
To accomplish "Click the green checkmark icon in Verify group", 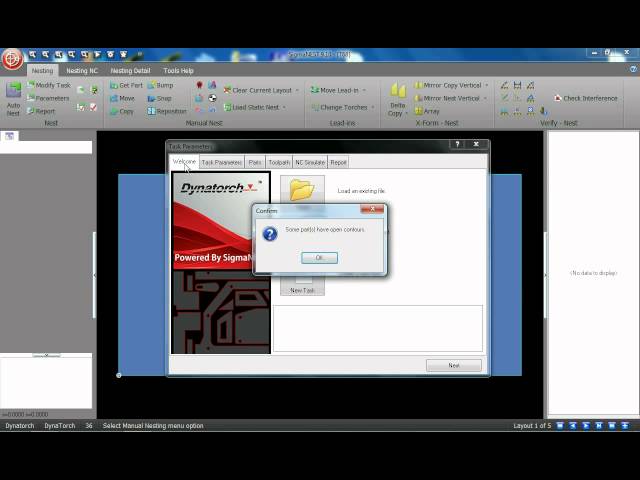I will click(504, 98).
